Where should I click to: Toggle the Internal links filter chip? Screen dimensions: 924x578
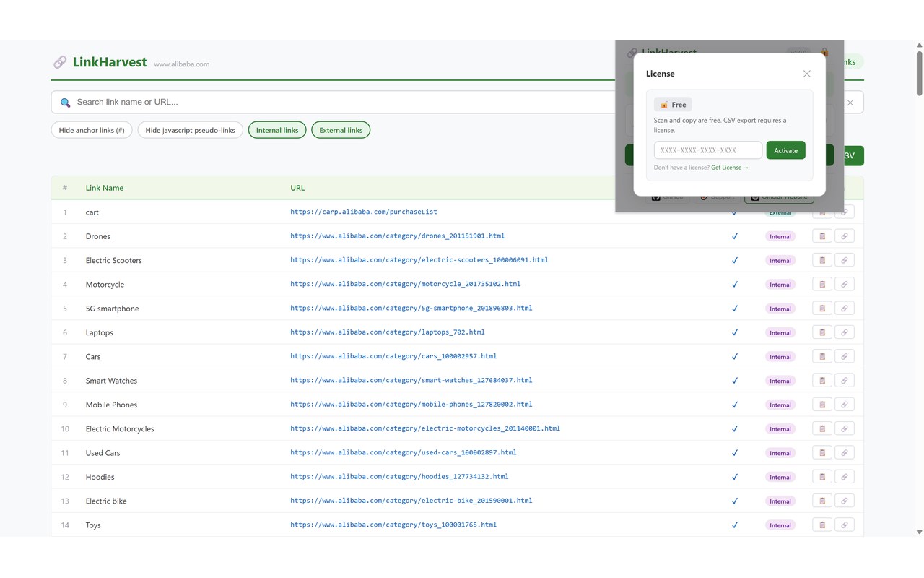[277, 130]
